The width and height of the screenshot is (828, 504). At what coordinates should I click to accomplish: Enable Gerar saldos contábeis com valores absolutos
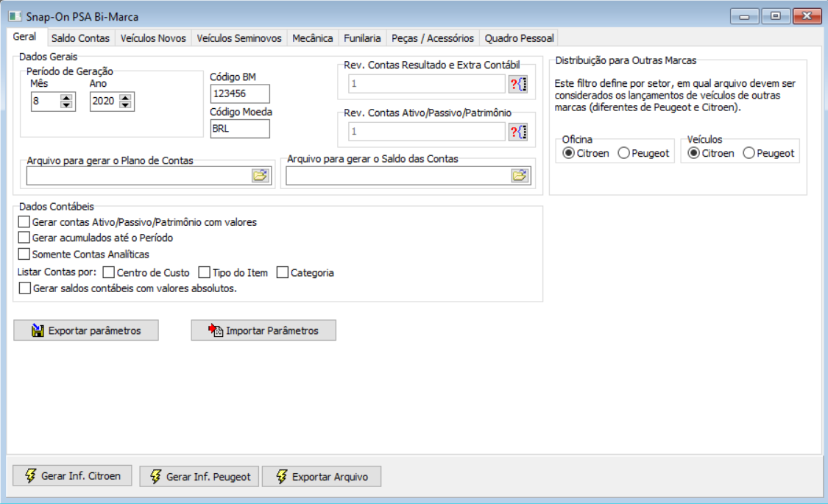[x=25, y=288]
